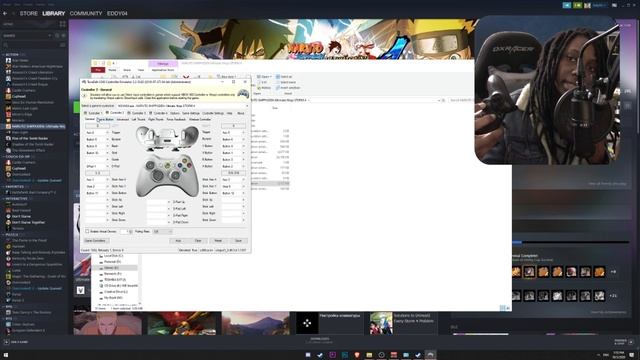
Task: Open advanced filter icon beside search field
Action: (62, 44)
